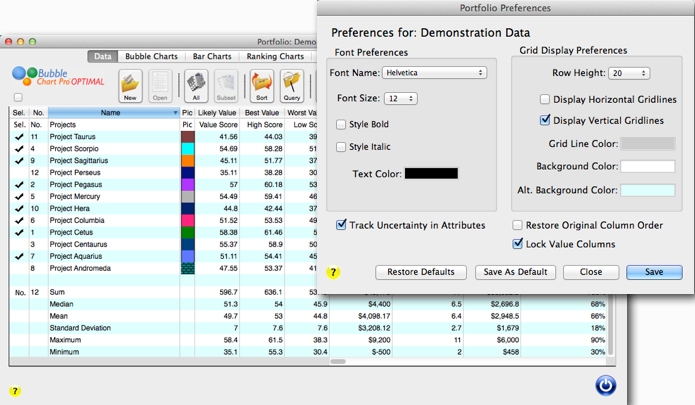695x405 pixels.
Task: Click the All projects toolbar icon
Action: 196,86
